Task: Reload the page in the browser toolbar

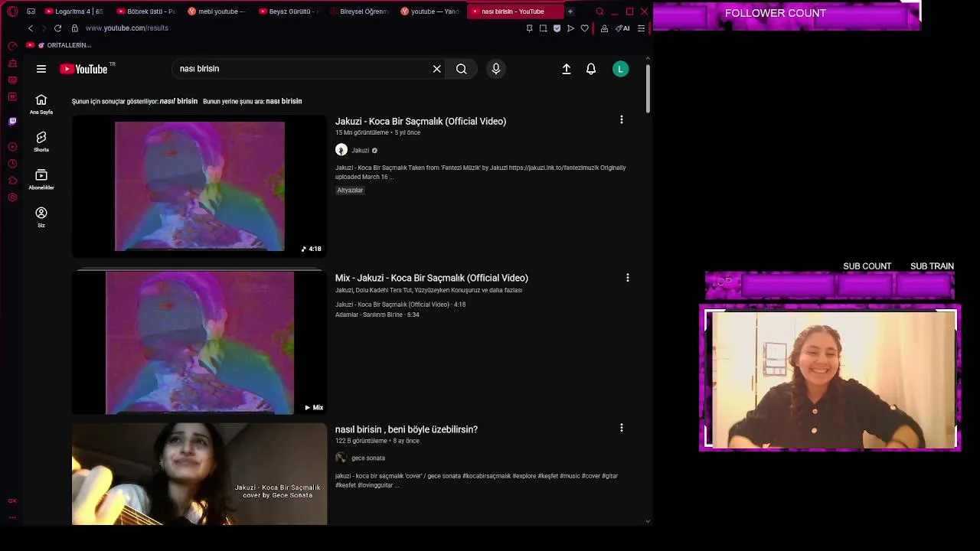Action: click(57, 28)
